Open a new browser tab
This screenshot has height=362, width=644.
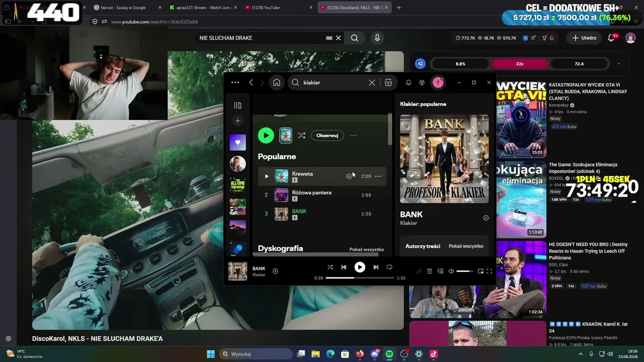[399, 8]
